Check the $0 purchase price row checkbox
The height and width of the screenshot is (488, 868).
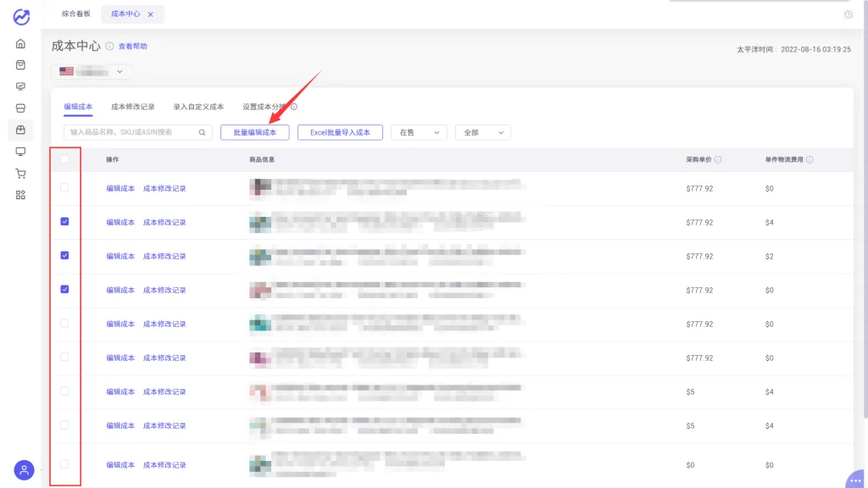point(64,464)
